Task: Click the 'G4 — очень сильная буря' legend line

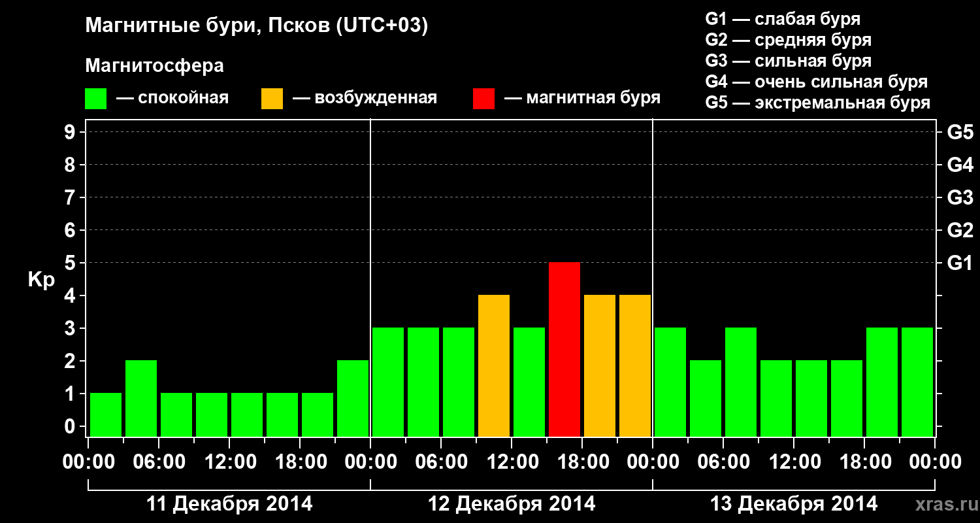Action: 816,82
